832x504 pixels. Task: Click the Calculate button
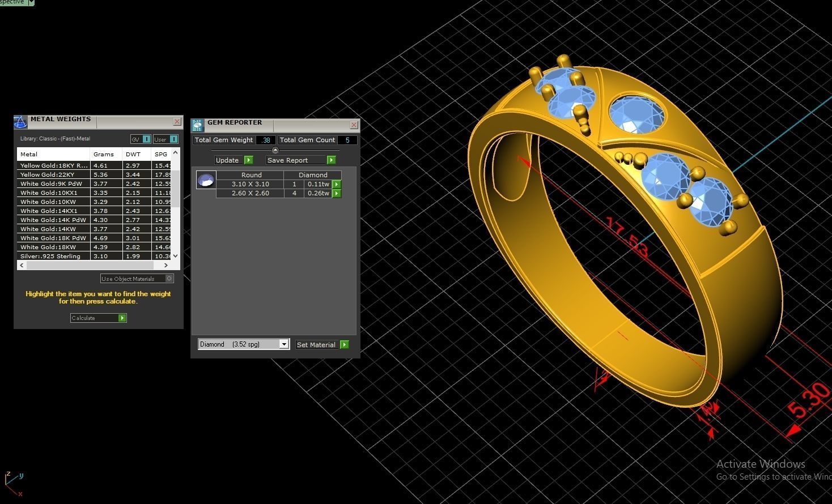tap(98, 318)
